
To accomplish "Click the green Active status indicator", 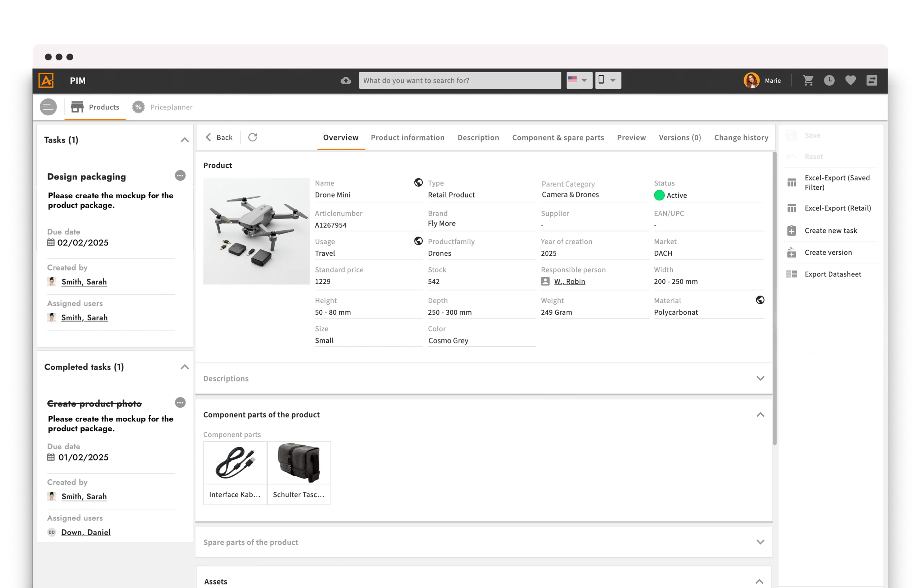I will (659, 195).
